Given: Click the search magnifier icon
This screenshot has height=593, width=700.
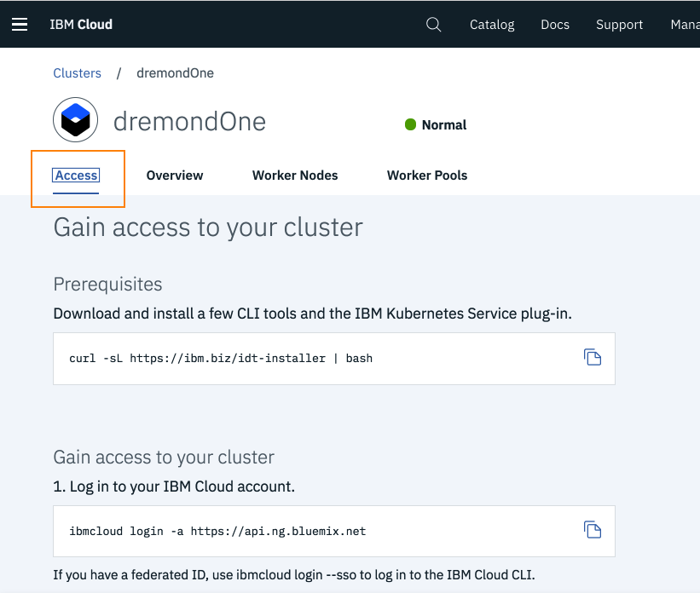Looking at the screenshot, I should coord(433,24).
